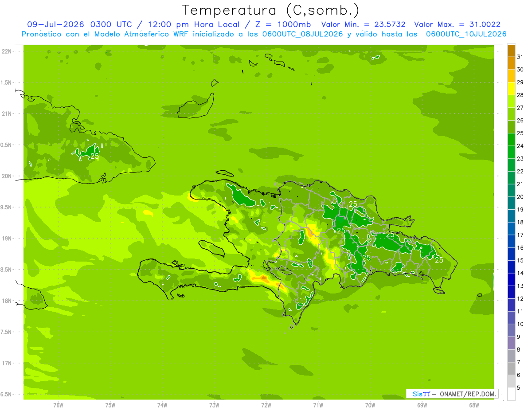This screenshot has height=411, width=532.
Task: Click the dark green swatch between labels 24 and 25
Action: click(x=511, y=139)
